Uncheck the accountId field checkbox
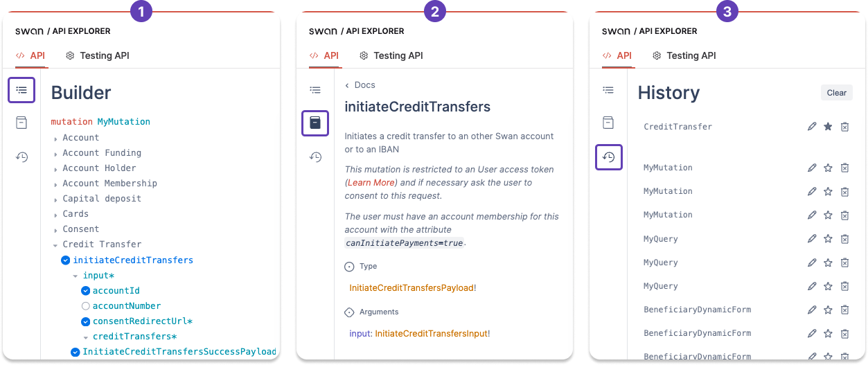 pyautogui.click(x=86, y=291)
